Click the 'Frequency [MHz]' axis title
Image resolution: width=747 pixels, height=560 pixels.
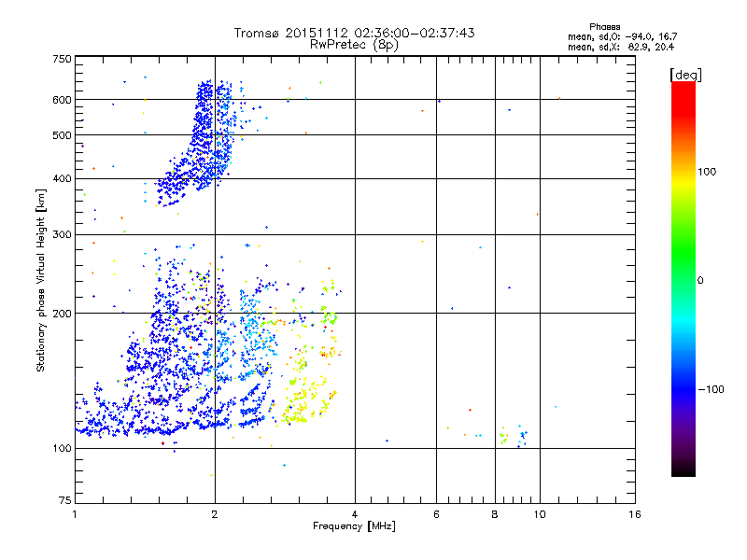(x=354, y=526)
